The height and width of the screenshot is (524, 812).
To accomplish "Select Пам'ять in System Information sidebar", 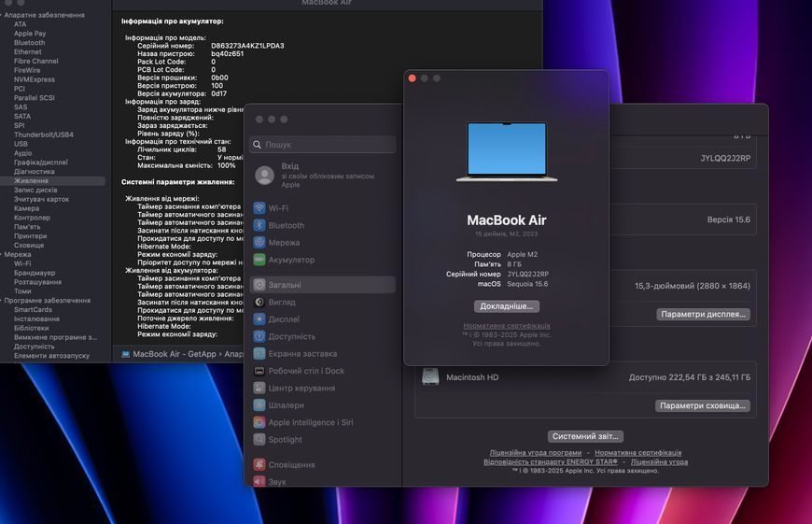I will 27,226.
